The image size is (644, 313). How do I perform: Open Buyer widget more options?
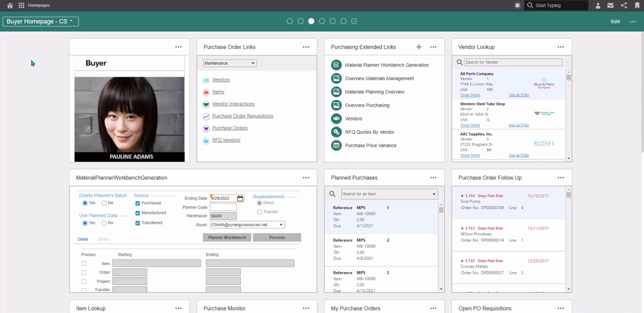pos(178,47)
